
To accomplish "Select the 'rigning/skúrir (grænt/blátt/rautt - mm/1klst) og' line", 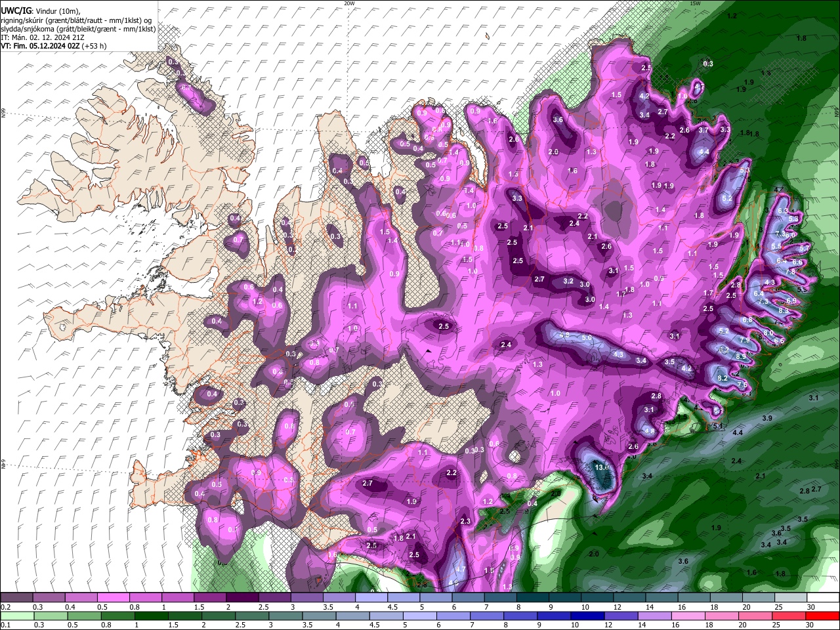I will [77, 20].
